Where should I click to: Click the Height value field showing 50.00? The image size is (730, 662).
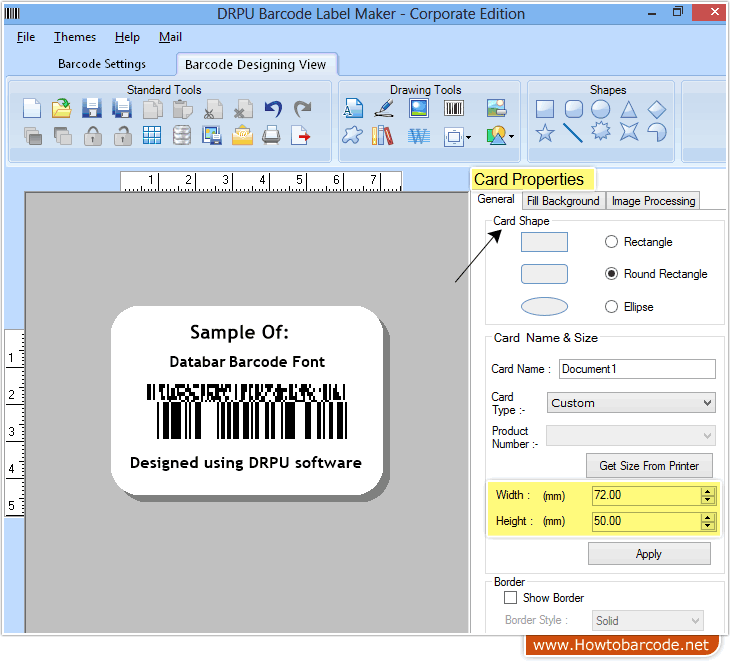point(646,521)
